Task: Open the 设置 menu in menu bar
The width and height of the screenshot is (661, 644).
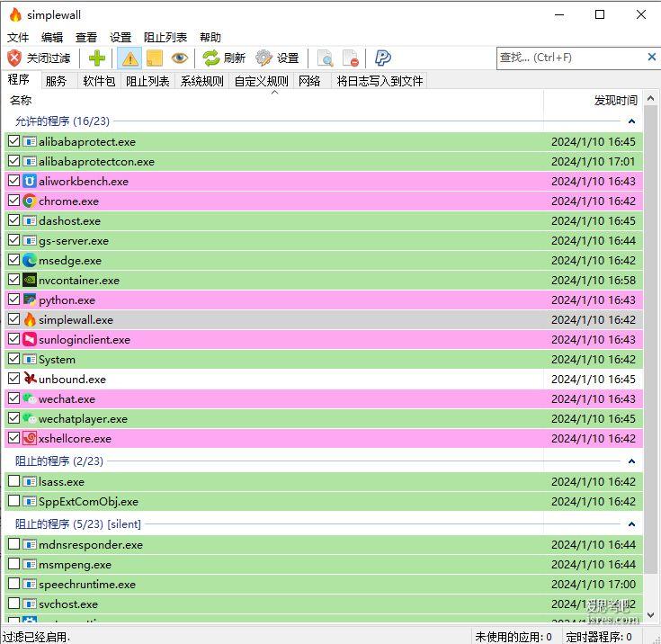Action: [121, 38]
